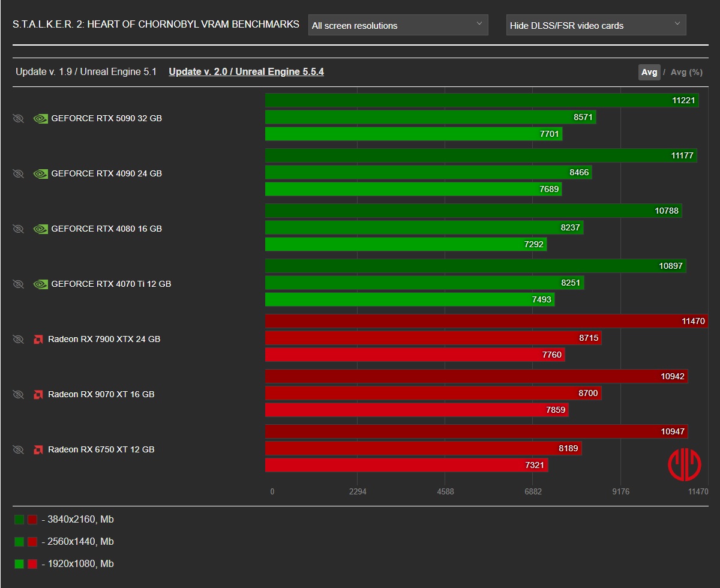
Task: Click the GEFORCE RTX 5090 32 GB label
Action: point(106,118)
